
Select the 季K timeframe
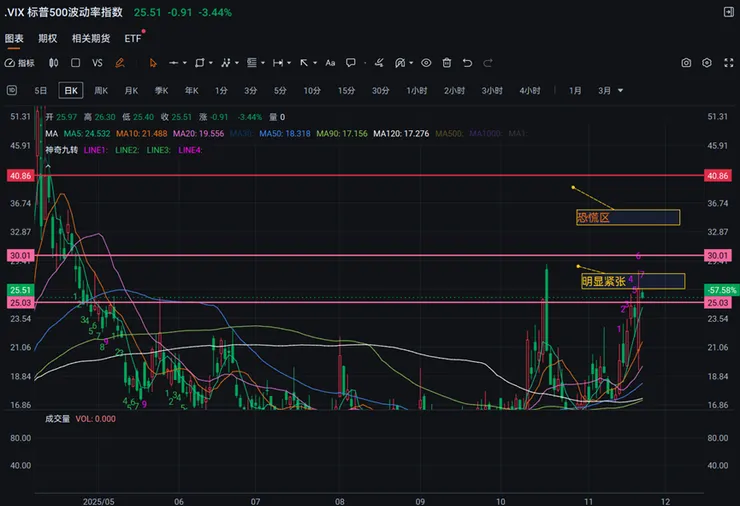click(161, 90)
